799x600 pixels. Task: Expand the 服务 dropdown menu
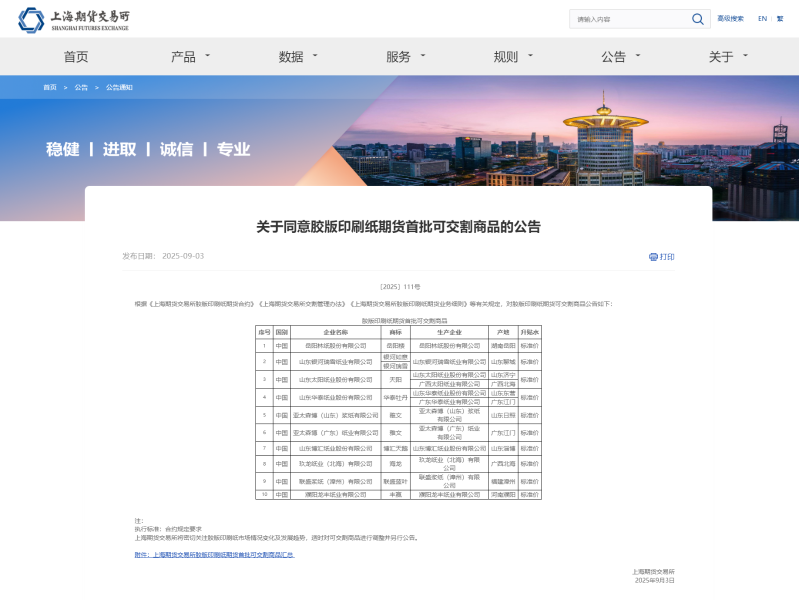405,57
